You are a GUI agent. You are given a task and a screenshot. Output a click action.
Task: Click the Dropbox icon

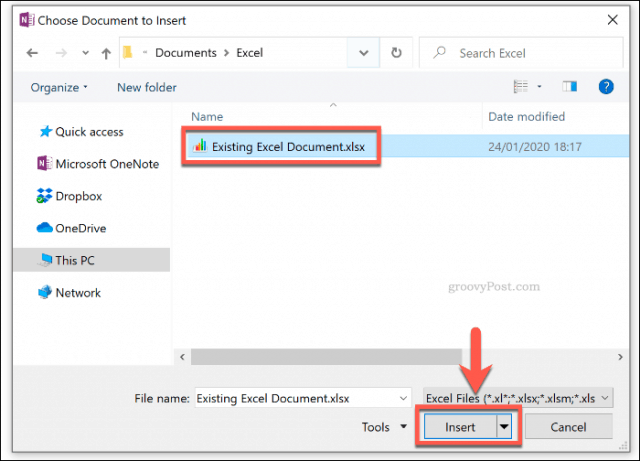(44, 196)
